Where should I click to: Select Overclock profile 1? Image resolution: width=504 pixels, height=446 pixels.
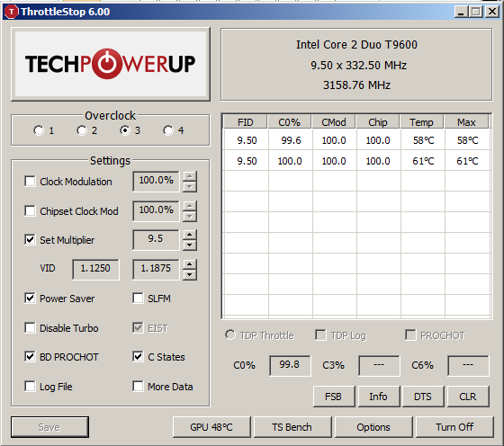click(39, 130)
